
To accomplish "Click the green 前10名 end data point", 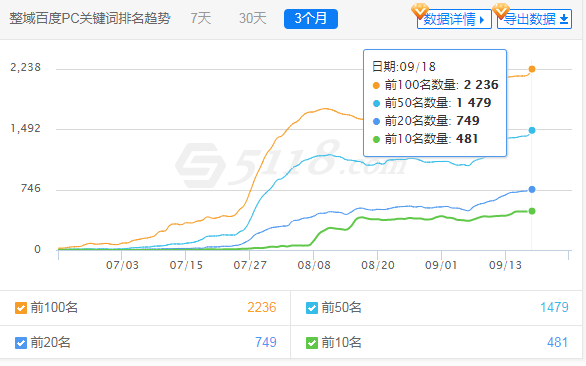I will (532, 211).
